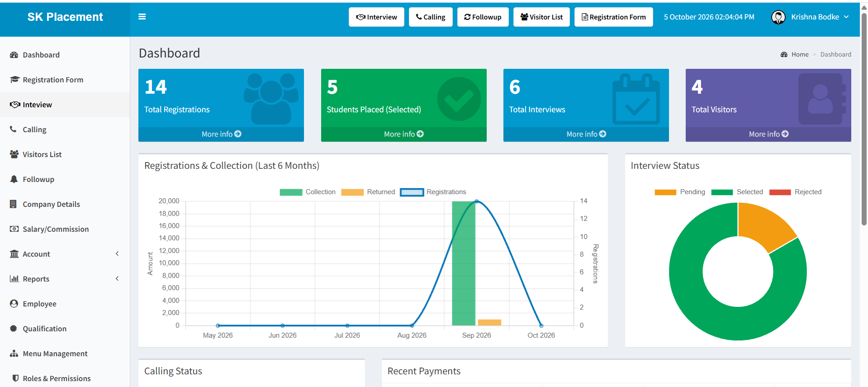
Task: Toggle the Selected legend in Interview Status
Action: pos(737,192)
